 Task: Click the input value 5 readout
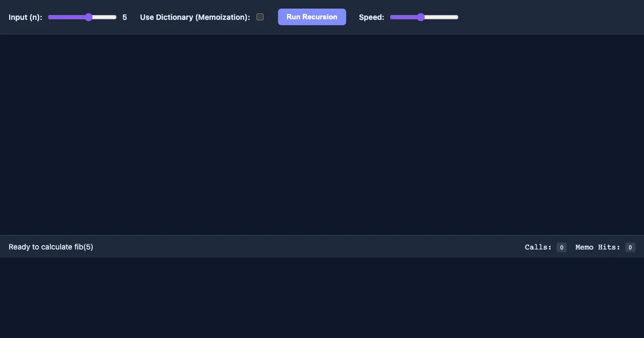(x=125, y=17)
